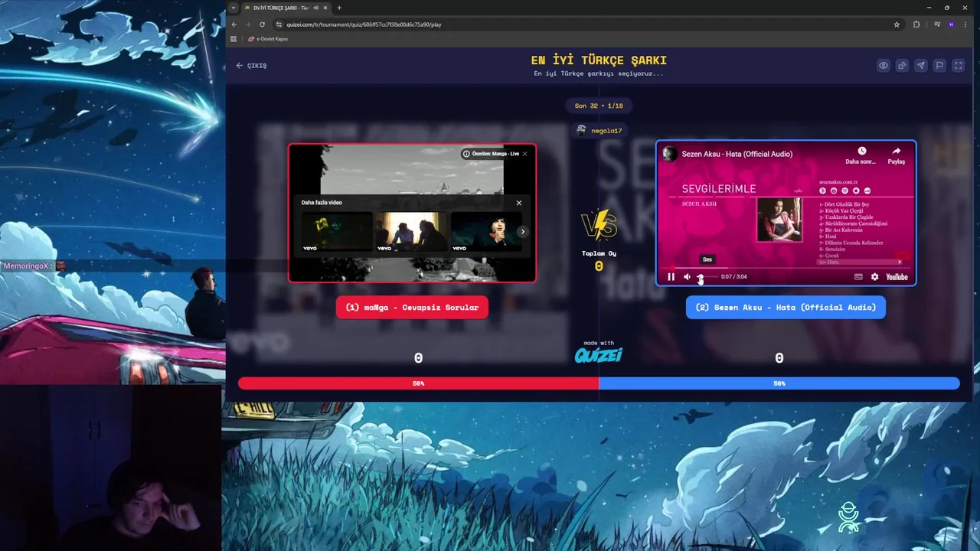
Task: Click the ÇIKIŞ exit link
Action: click(x=252, y=66)
